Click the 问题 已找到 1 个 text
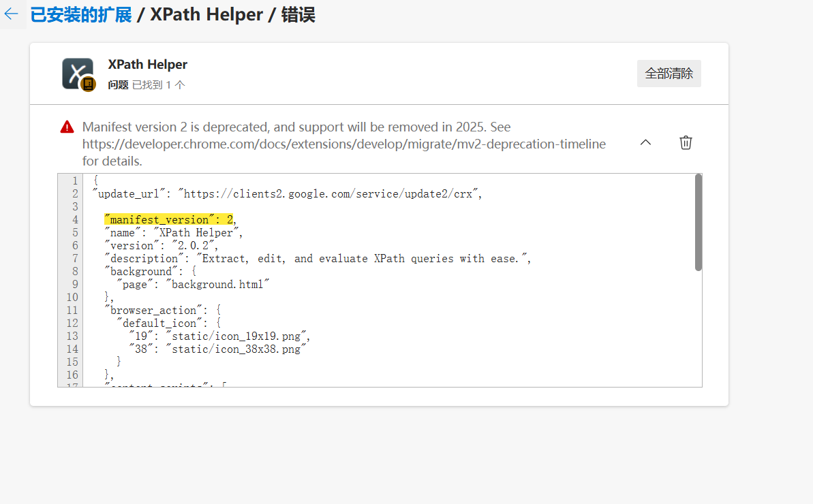 pos(147,85)
